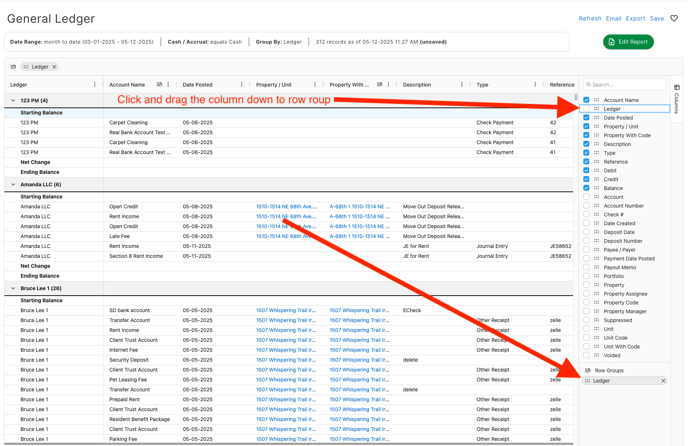Select the Parking Fee cell

[x=123, y=439]
